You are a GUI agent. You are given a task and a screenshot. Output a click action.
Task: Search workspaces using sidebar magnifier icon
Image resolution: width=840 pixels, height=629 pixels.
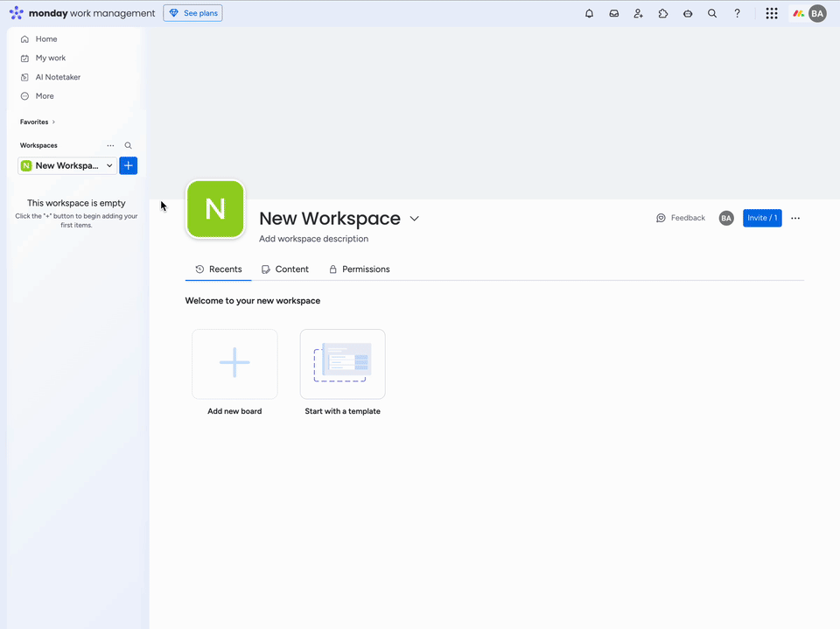tap(129, 146)
